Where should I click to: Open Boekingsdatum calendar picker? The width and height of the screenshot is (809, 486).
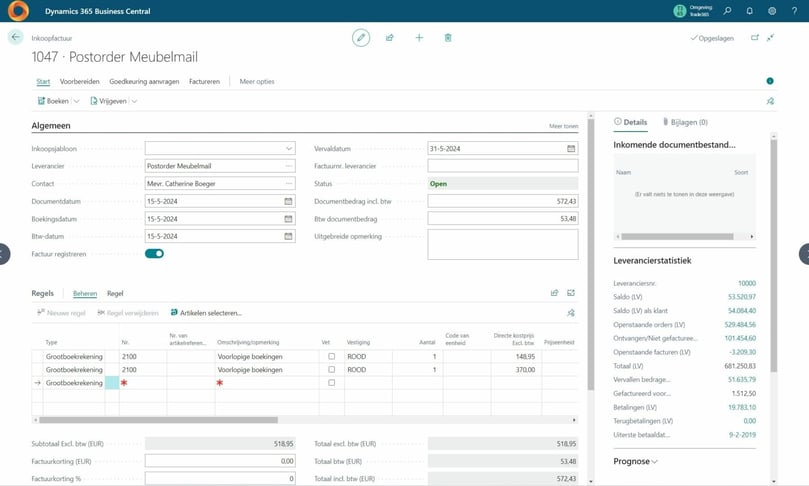coord(288,219)
